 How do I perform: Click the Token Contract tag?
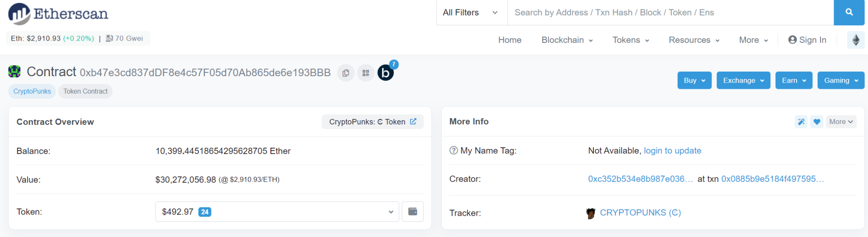85,91
